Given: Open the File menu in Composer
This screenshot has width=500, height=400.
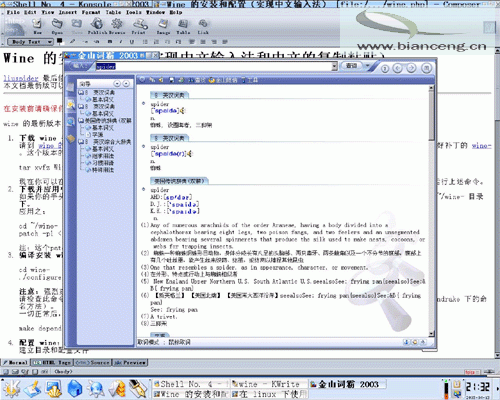Looking at the screenshot, I should (13, 12).
